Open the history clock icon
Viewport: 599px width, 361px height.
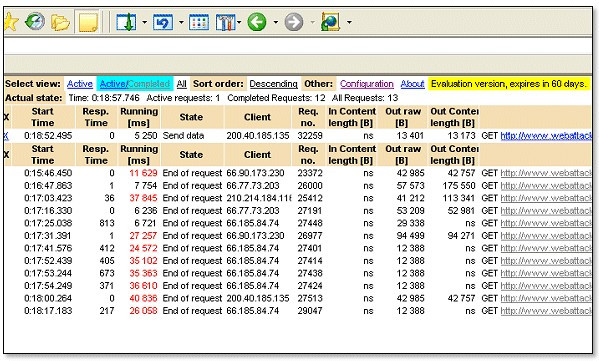pyautogui.click(x=35, y=21)
